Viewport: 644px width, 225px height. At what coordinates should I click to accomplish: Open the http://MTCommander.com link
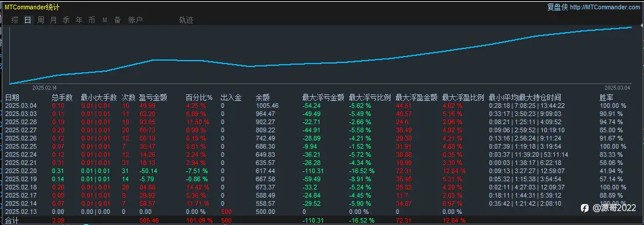click(x=605, y=8)
